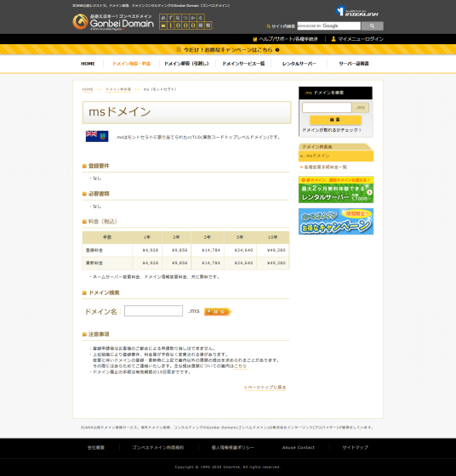Open the 1000 kinds domain counter badge
The height and width of the screenshot is (476, 456).
click(185, 21)
